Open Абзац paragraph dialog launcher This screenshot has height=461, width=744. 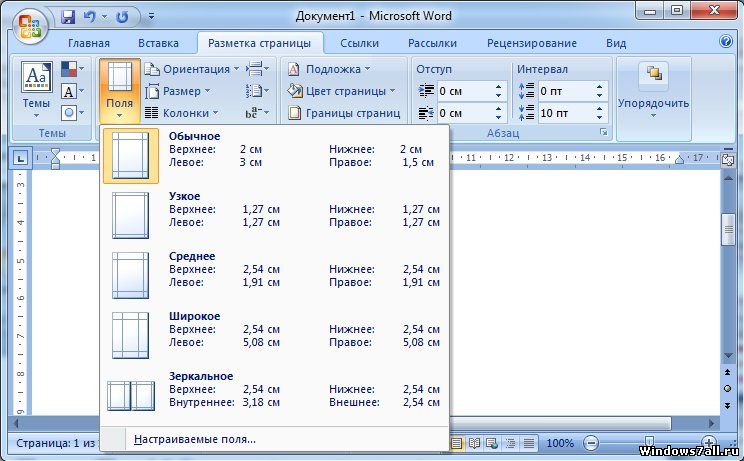click(x=604, y=132)
